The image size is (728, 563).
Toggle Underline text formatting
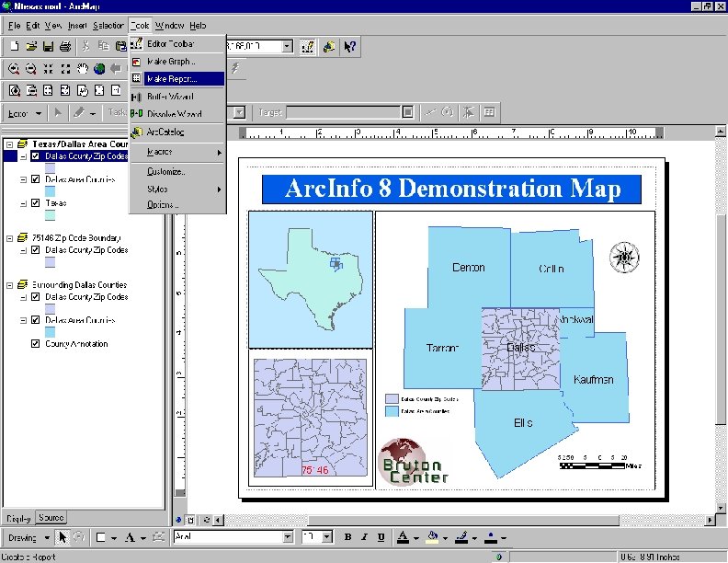tap(381, 537)
